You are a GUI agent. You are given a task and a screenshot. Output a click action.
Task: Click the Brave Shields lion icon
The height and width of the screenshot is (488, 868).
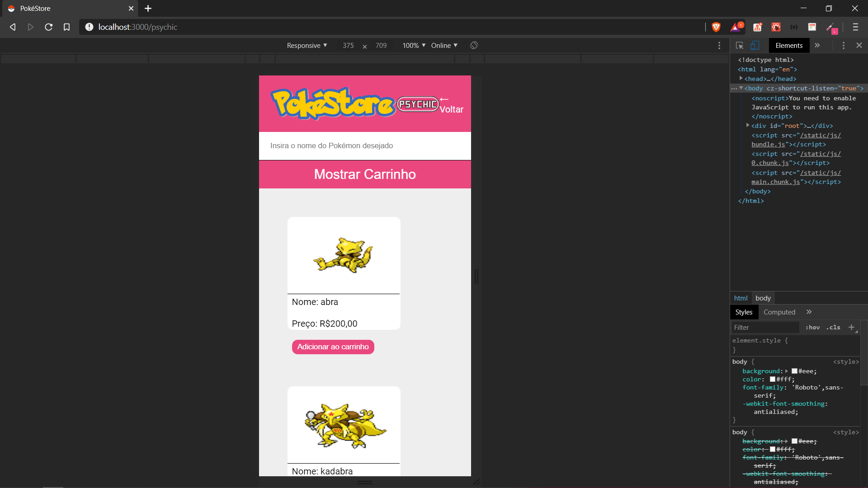tap(716, 27)
